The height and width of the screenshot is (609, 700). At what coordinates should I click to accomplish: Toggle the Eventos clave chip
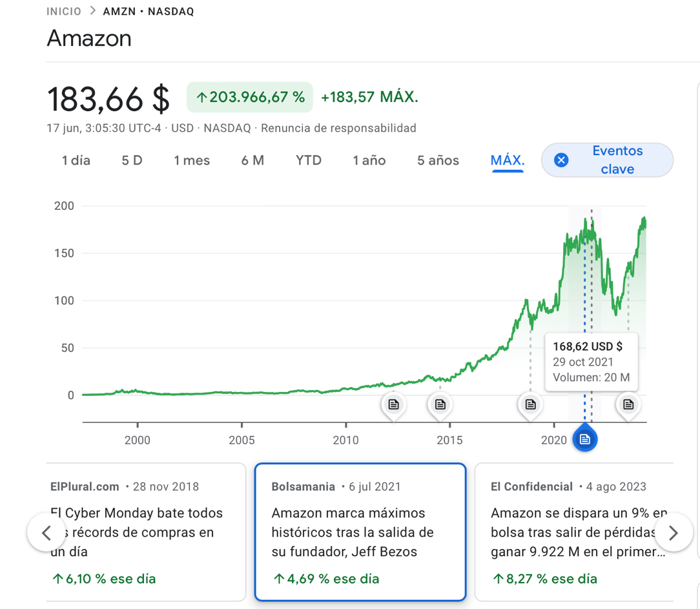[617, 160]
